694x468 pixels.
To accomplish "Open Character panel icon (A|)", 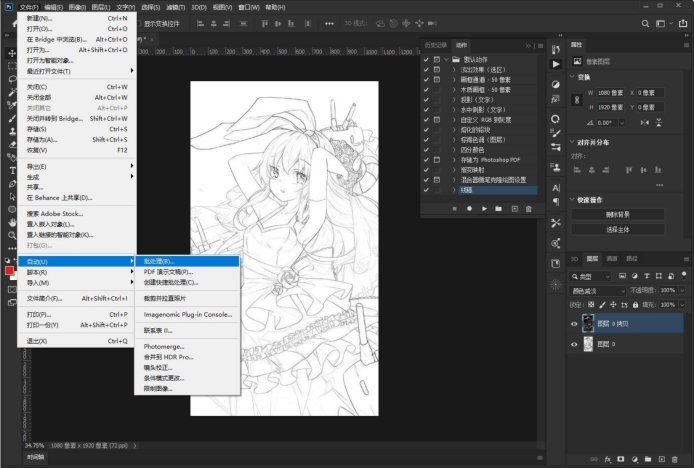I will [555, 188].
